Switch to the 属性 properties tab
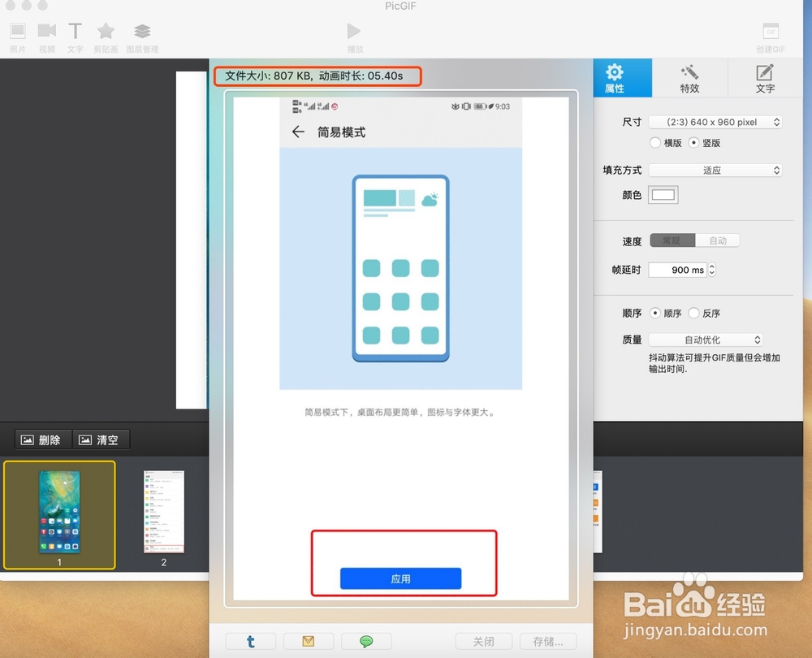The width and height of the screenshot is (812, 658). (622, 78)
